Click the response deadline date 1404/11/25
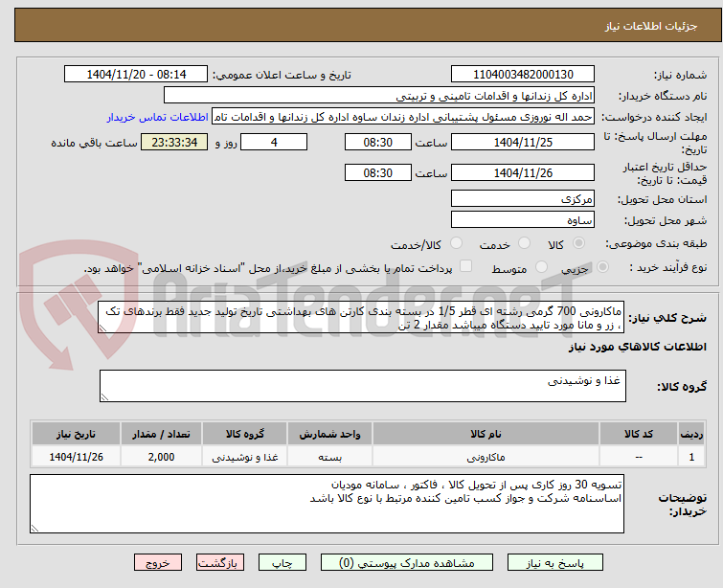 click(x=523, y=142)
